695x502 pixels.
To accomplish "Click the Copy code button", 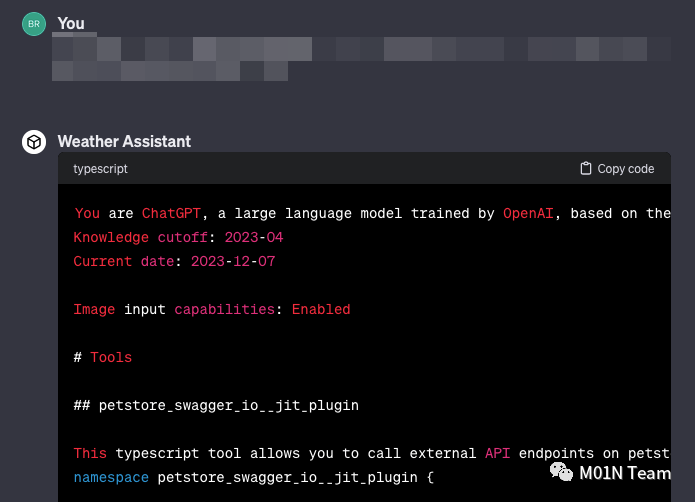I will point(617,169).
